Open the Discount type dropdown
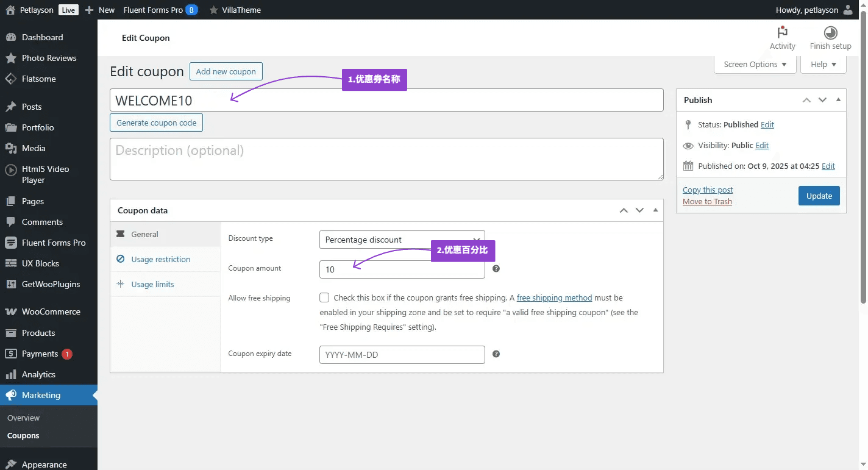 click(x=402, y=240)
